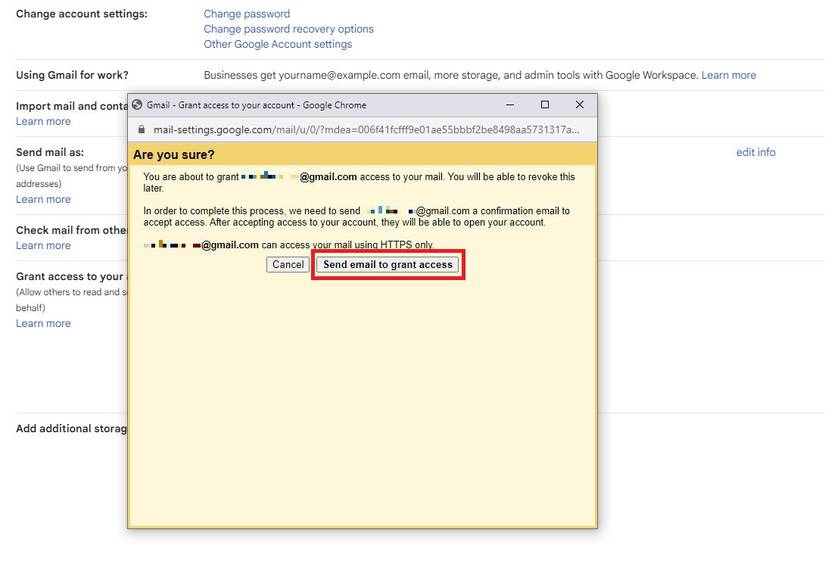Image resolution: width=825 pixels, height=570 pixels.
Task: Click Learn more under Send mail as
Action: 43,200
